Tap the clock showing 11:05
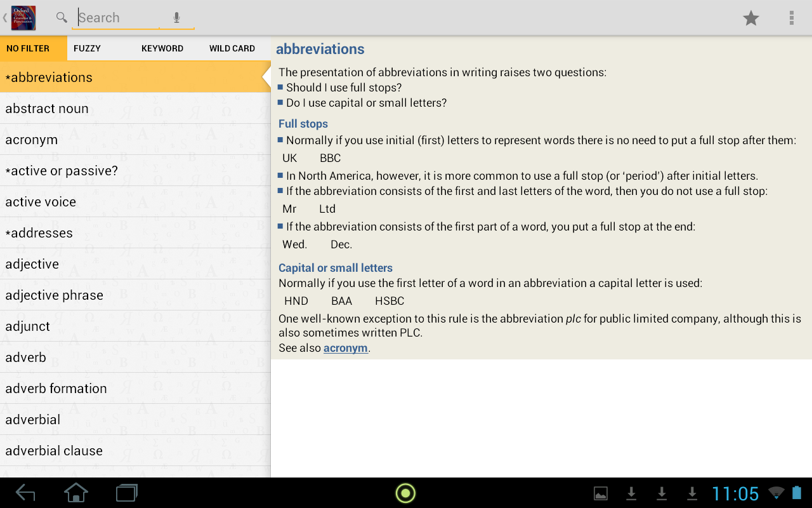The width and height of the screenshot is (812, 508). click(x=735, y=493)
